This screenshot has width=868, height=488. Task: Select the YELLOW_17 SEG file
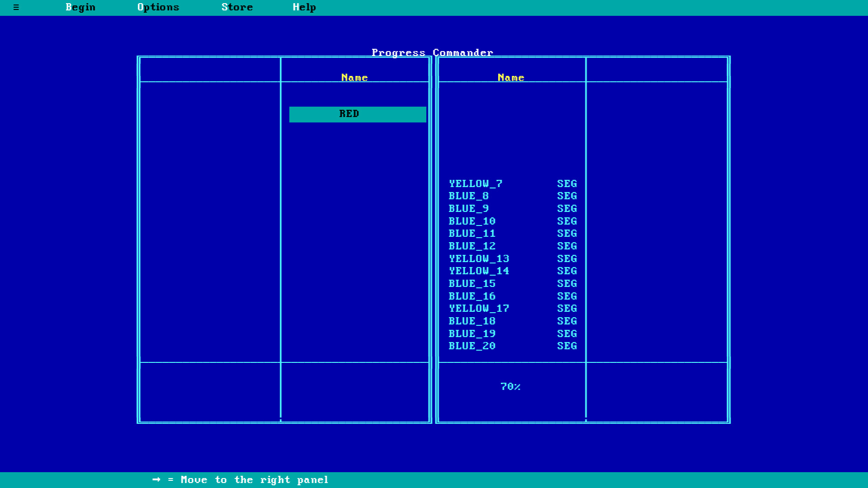(479, 308)
